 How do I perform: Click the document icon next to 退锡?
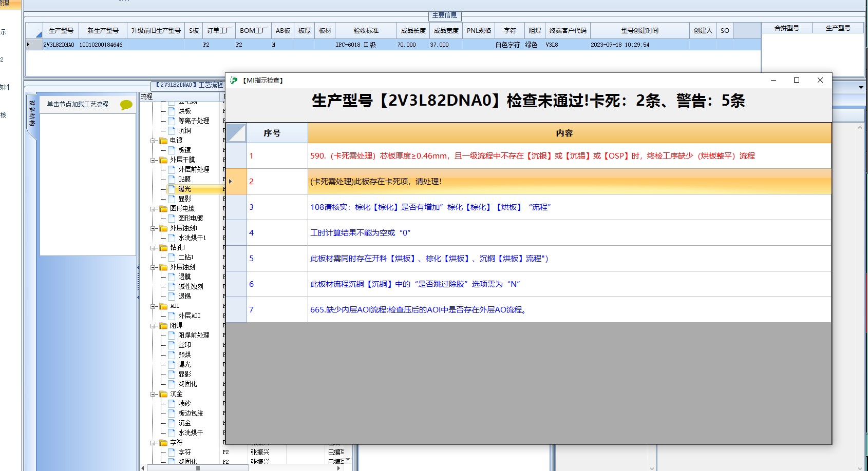click(172, 296)
